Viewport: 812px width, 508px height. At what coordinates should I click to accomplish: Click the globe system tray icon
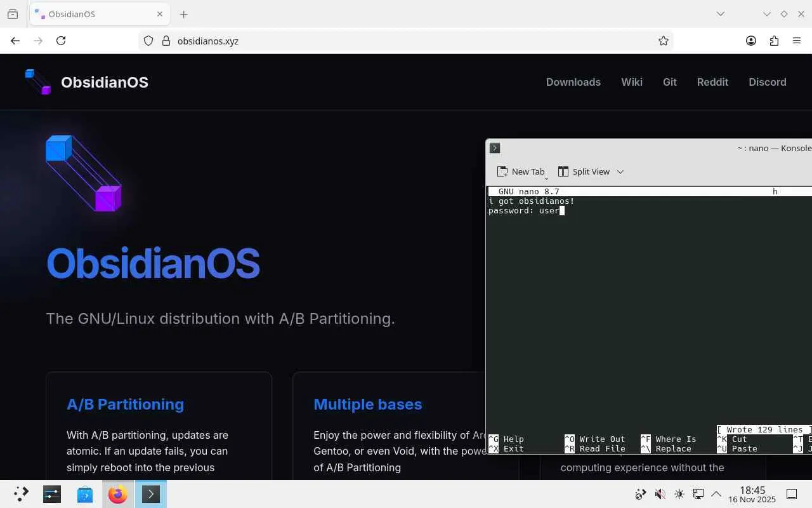(641, 494)
